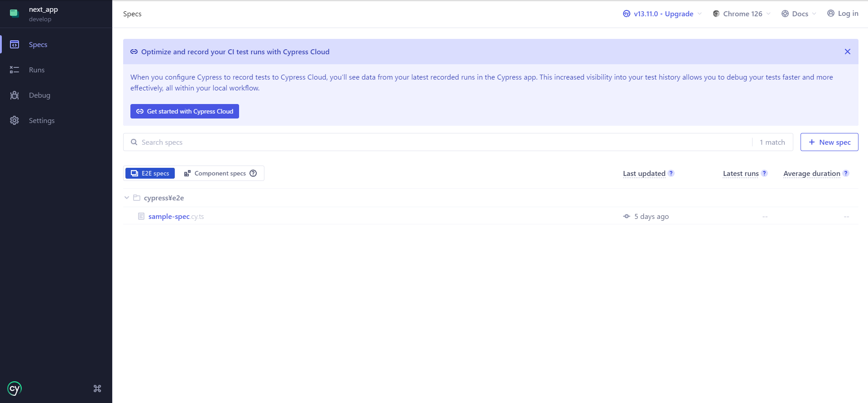Screen dimensions: 868x403
Task: Click the Runs list icon in sidebar
Action: tap(14, 70)
